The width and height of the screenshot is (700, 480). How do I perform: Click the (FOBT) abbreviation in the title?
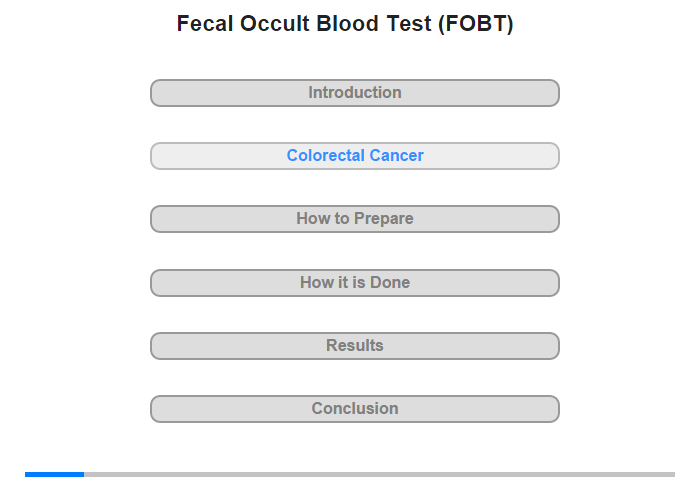(x=475, y=24)
